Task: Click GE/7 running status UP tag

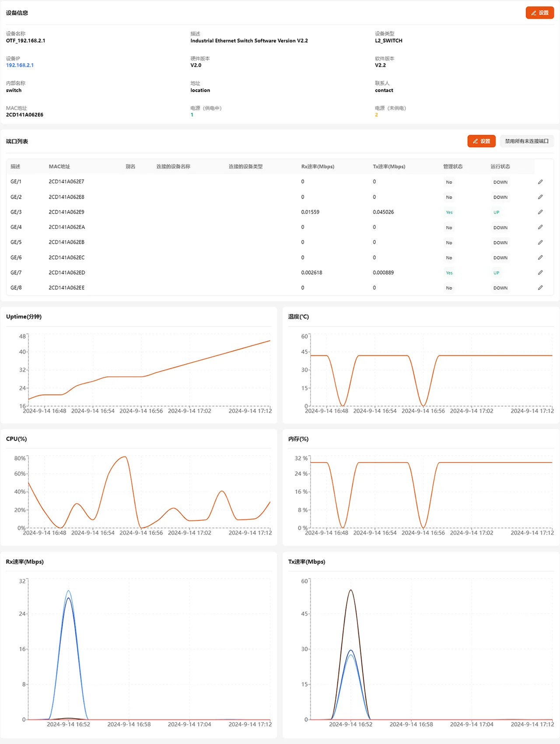Action: (x=496, y=273)
